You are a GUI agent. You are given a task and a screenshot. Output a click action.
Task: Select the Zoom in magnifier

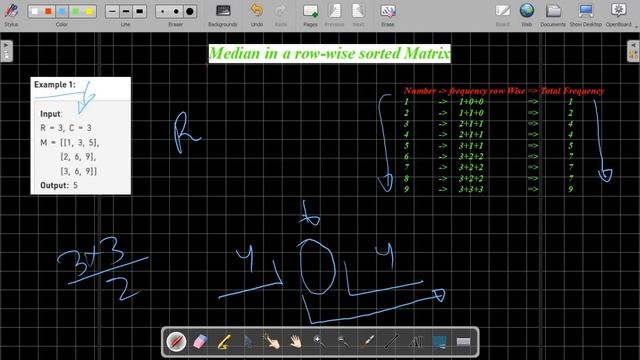coord(320,342)
